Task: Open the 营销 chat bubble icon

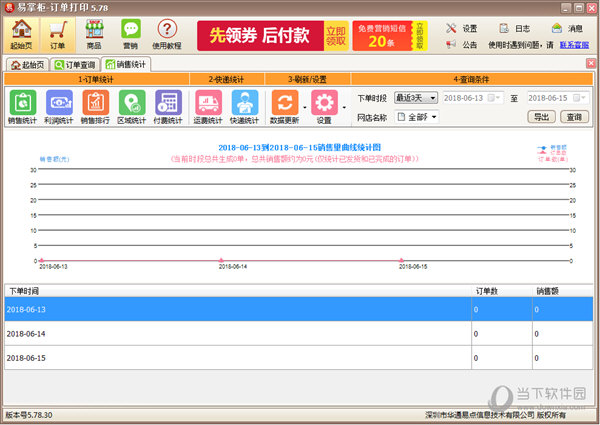Action: 131,35
